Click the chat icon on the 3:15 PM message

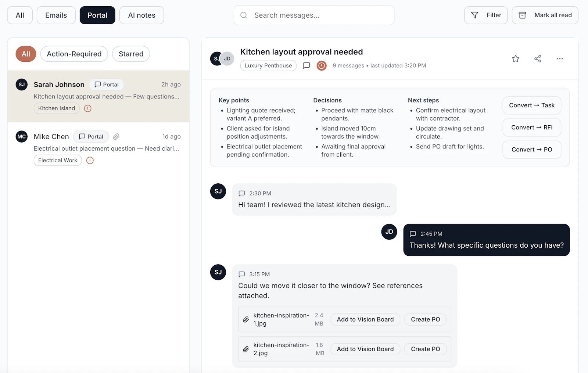point(241,275)
